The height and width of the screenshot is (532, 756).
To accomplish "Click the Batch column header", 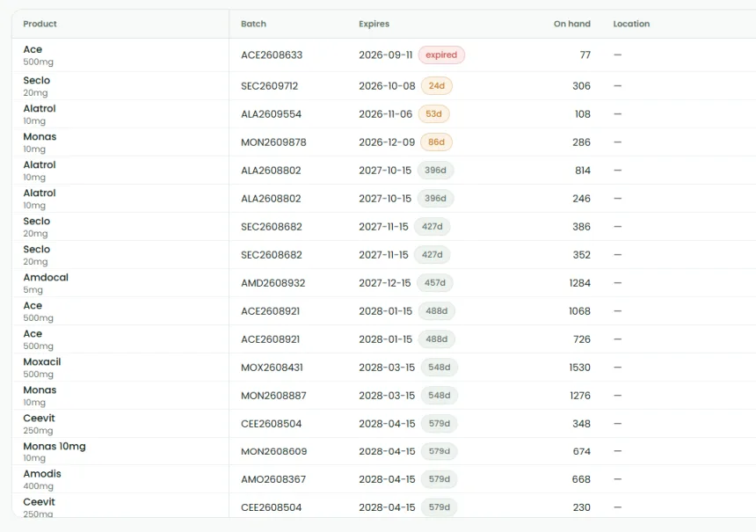I will 253,24.
